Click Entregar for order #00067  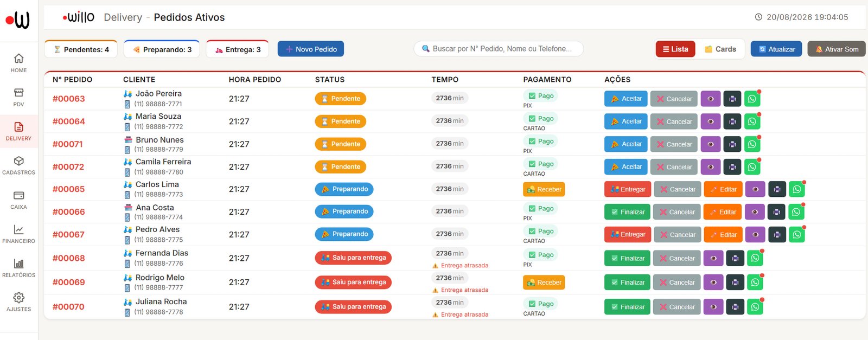628,235
